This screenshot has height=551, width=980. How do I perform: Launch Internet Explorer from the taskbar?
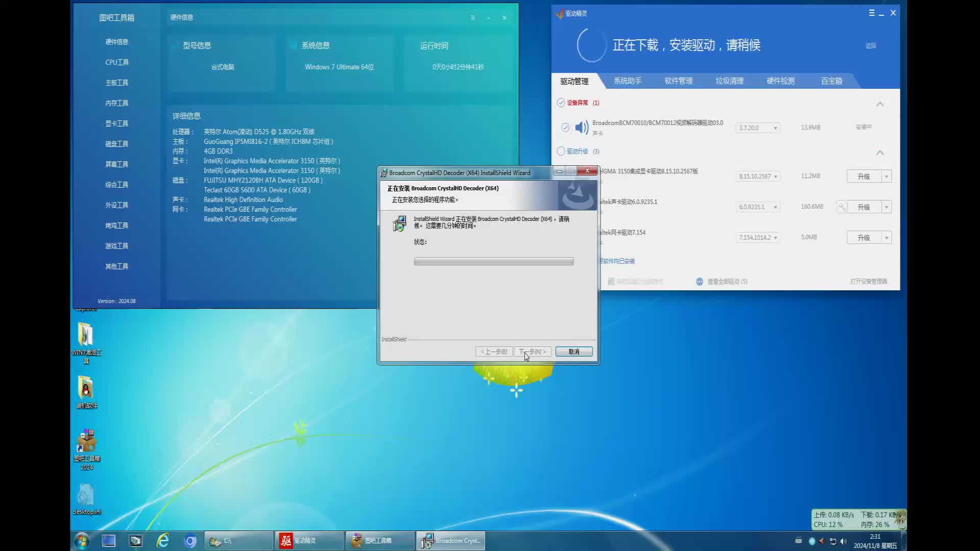coord(163,540)
